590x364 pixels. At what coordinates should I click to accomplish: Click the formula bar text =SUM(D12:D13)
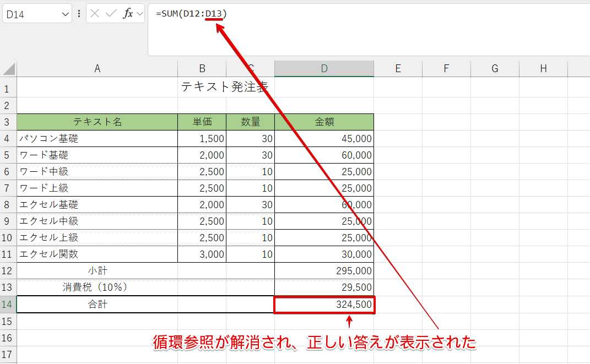coord(191,14)
